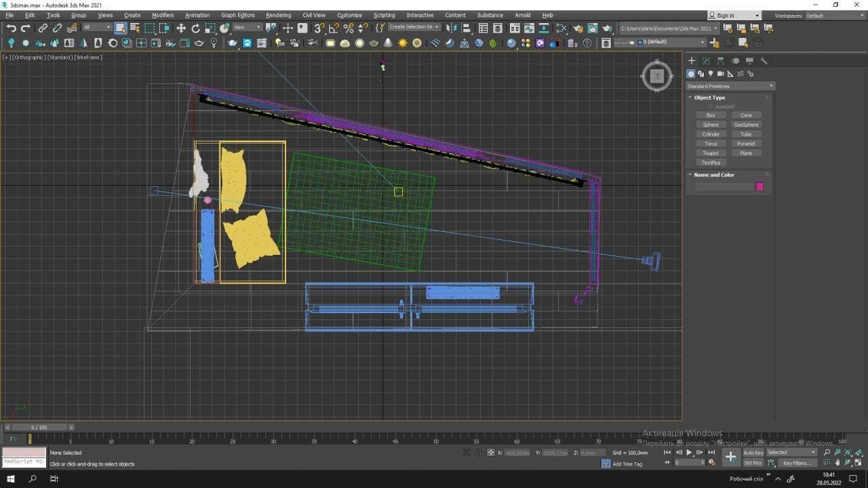Choose the Select and Scale tool

pos(210,28)
